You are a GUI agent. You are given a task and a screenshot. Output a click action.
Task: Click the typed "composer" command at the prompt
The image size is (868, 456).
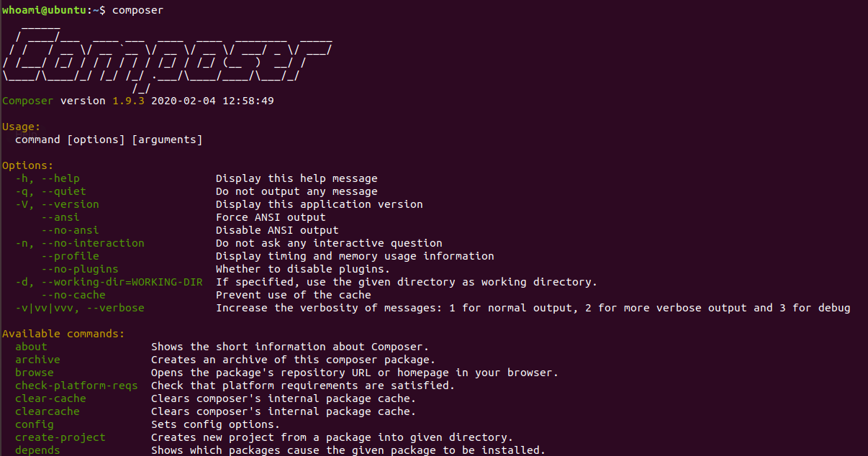(137, 10)
